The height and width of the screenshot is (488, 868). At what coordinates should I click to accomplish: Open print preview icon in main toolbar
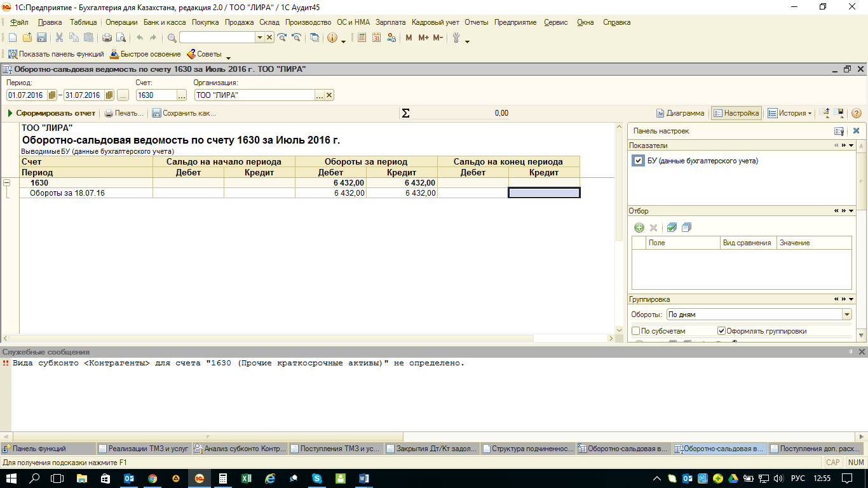pyautogui.click(x=121, y=37)
